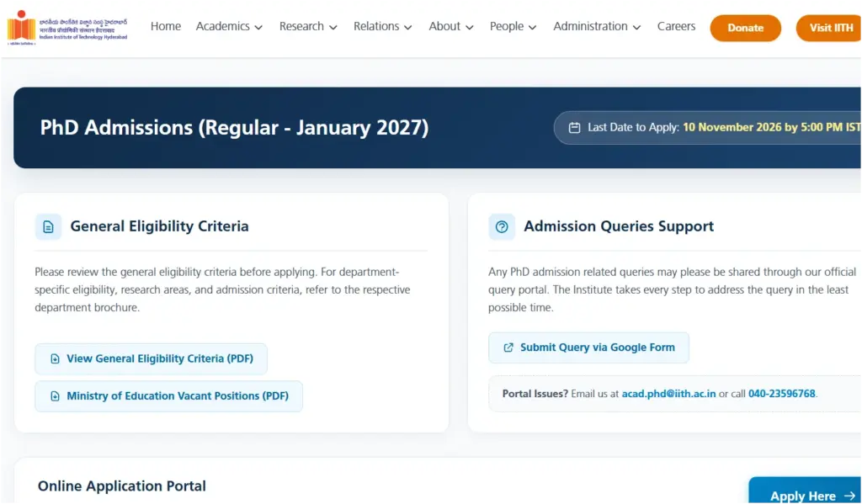Click the 'Any PhD admission related queries' paragraph
Image resolution: width=862 pixels, height=504 pixels.
[673, 289]
